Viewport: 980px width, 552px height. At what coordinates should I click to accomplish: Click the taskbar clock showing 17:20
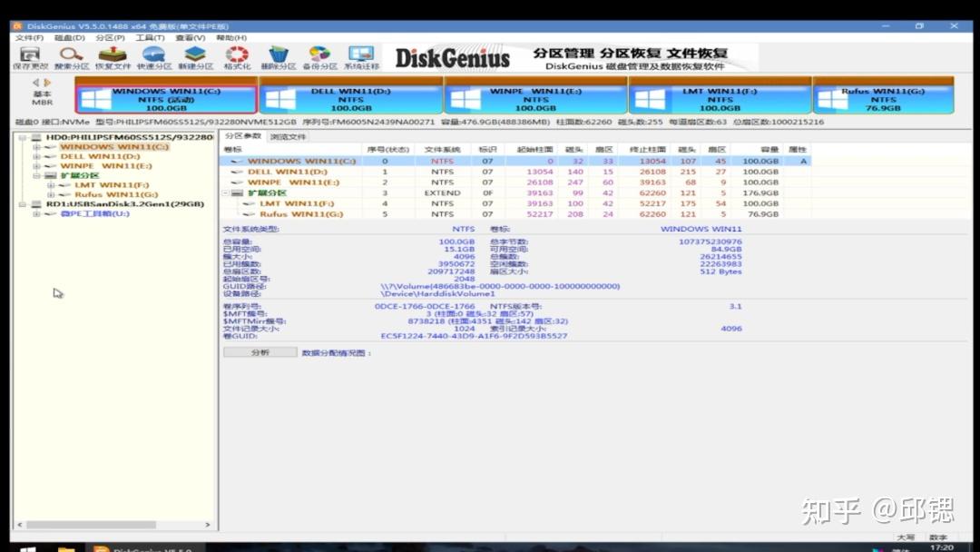click(942, 547)
